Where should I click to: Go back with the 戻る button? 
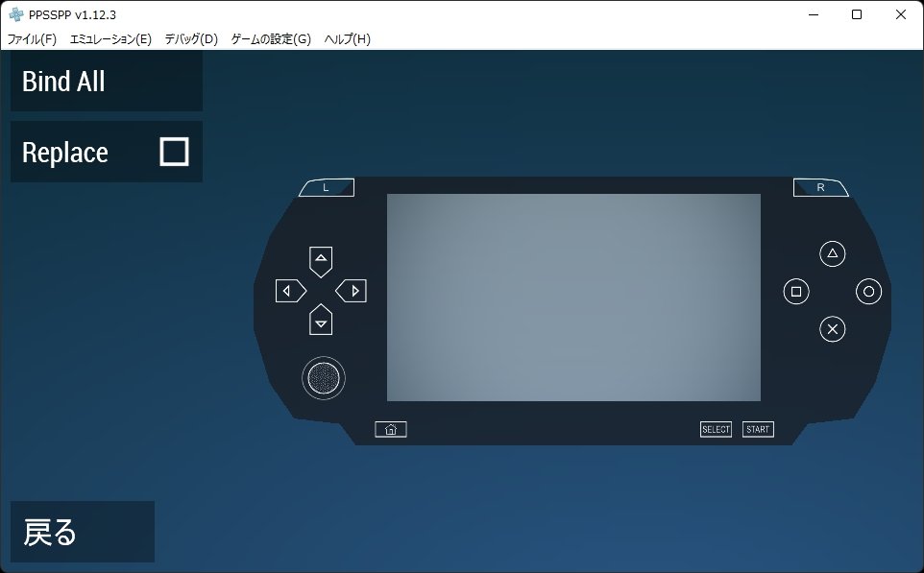[83, 532]
